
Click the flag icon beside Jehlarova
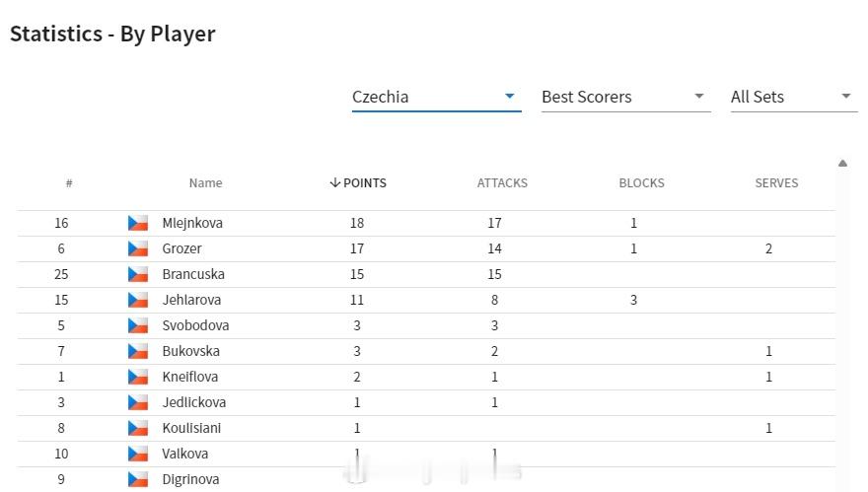(x=138, y=300)
